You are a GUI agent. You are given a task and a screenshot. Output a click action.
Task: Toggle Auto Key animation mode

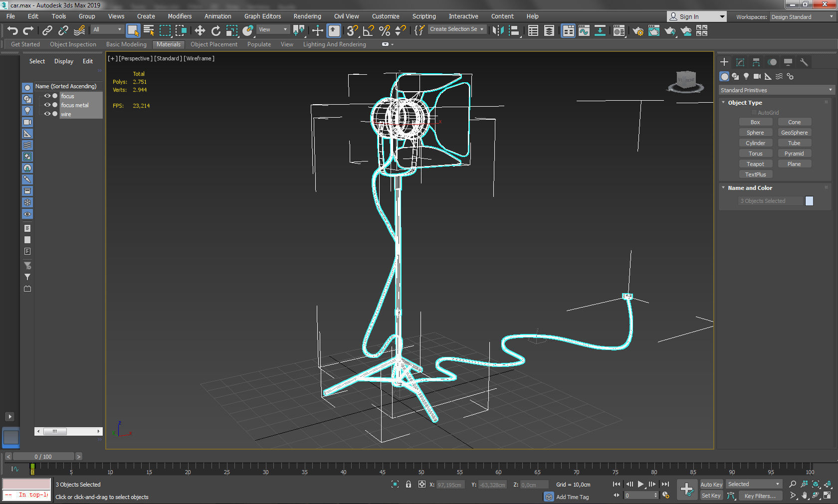pyautogui.click(x=711, y=485)
